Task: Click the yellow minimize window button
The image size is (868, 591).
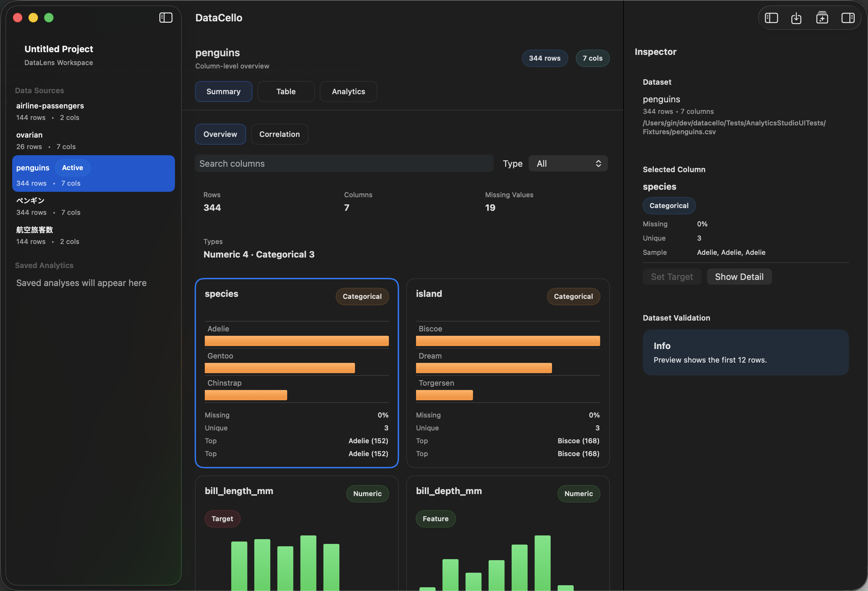Action: coord(33,18)
